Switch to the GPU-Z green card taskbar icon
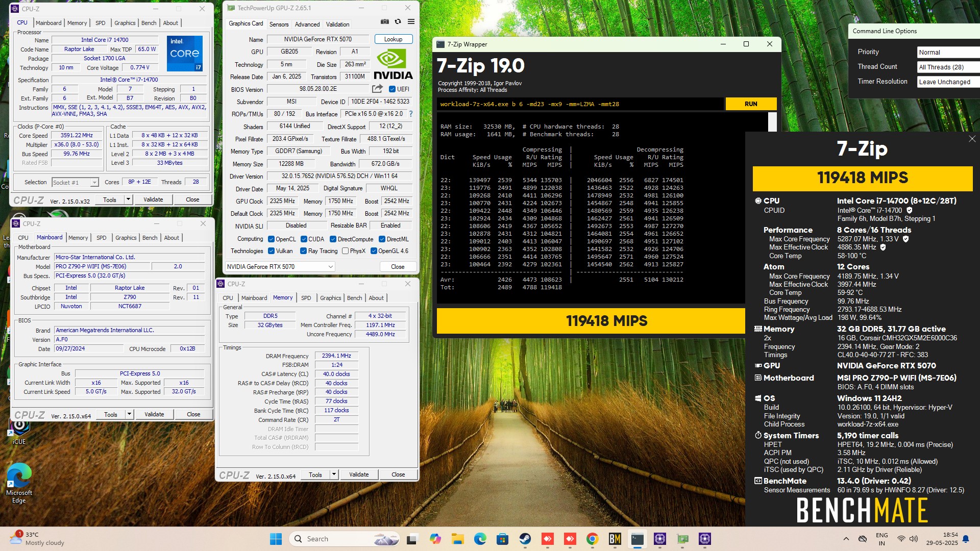980x551 pixels. pos(682,539)
